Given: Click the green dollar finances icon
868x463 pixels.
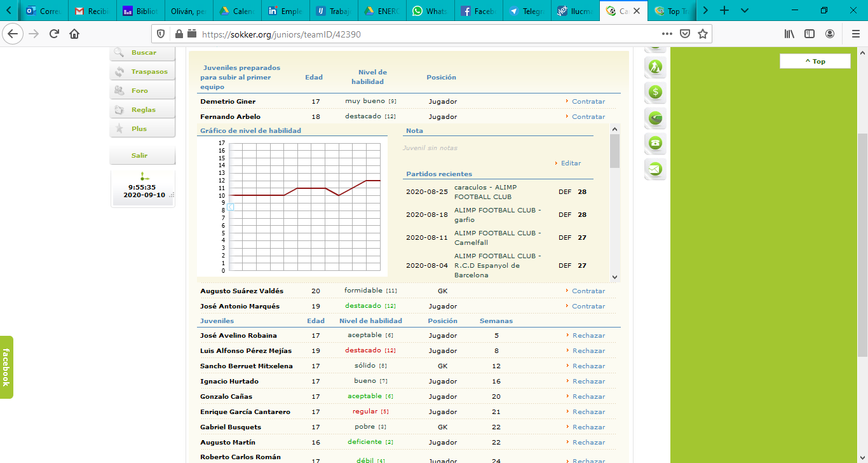Looking at the screenshot, I should [x=655, y=92].
